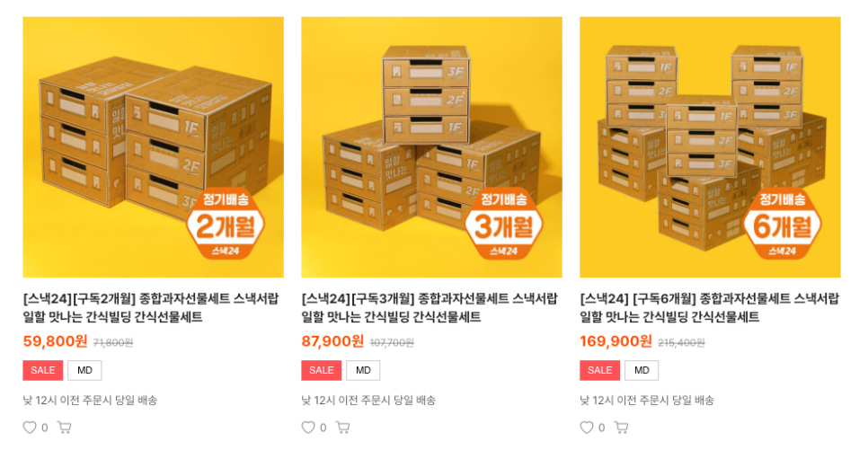Add the 3-month snack box to cart

tap(342, 428)
